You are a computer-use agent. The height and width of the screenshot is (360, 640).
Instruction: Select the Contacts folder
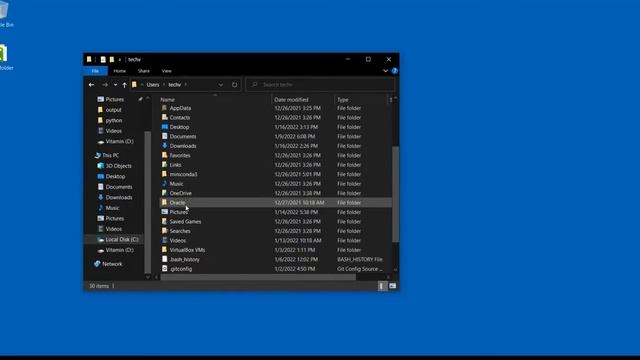coord(180,118)
